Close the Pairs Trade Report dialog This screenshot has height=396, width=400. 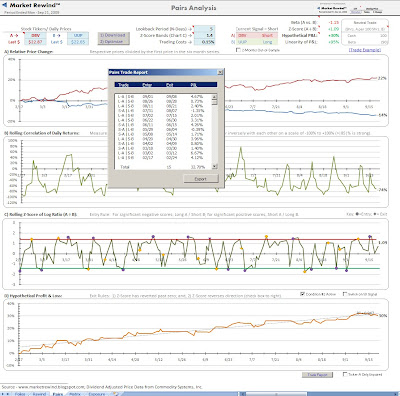click(x=220, y=72)
